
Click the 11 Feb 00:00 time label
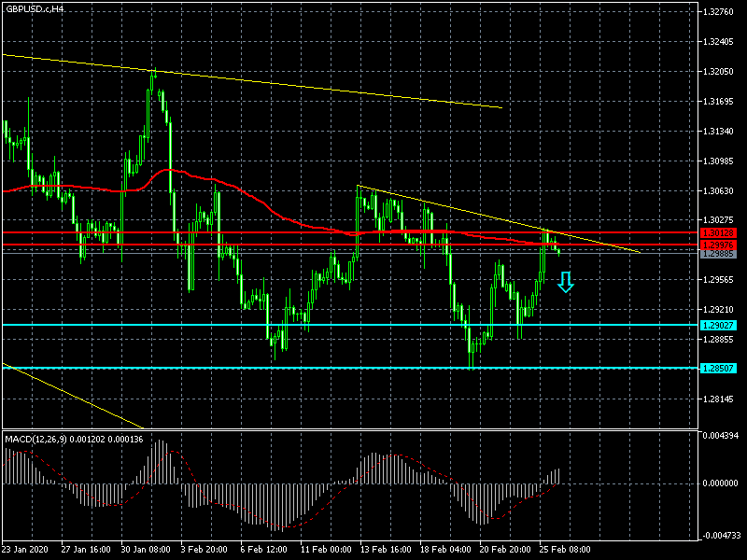point(326,550)
